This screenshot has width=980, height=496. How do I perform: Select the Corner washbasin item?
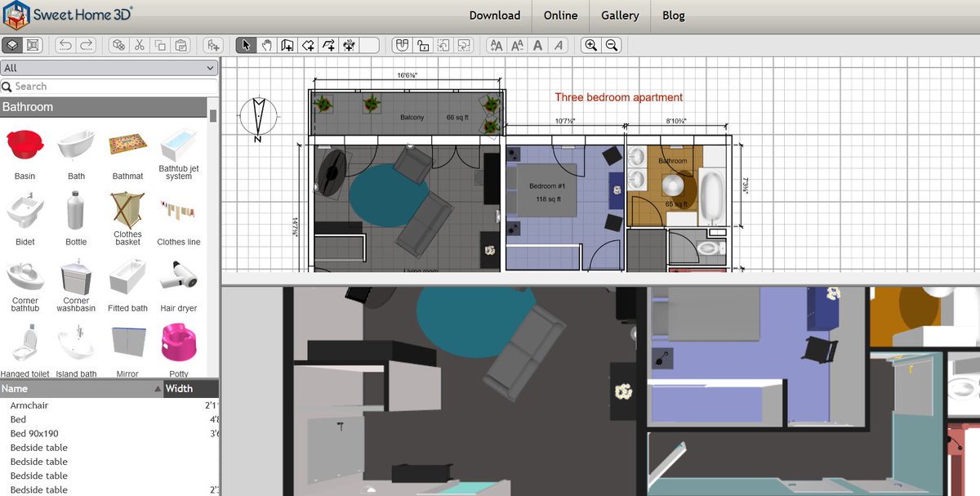click(x=76, y=284)
